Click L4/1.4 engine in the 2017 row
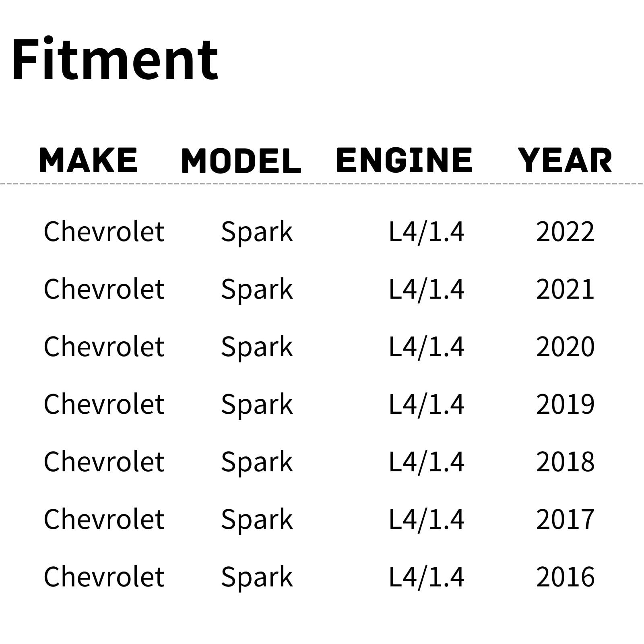The height and width of the screenshot is (644, 644). pyautogui.click(x=426, y=520)
